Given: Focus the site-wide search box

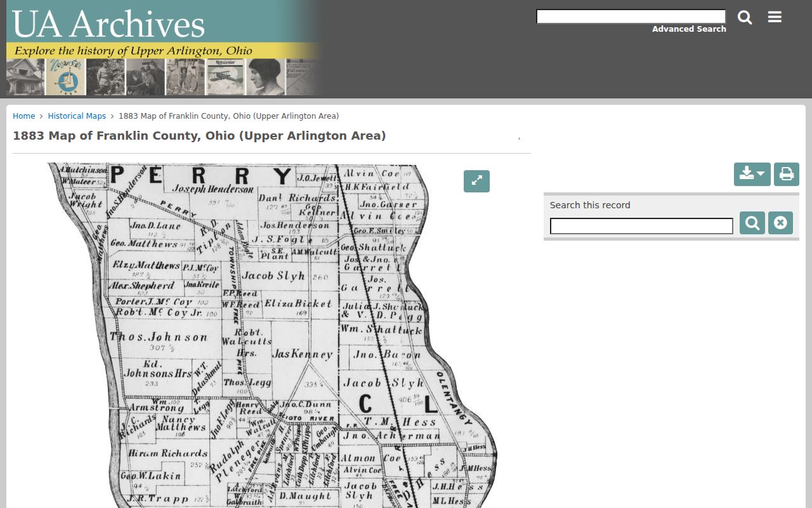Looking at the screenshot, I should tap(631, 17).
